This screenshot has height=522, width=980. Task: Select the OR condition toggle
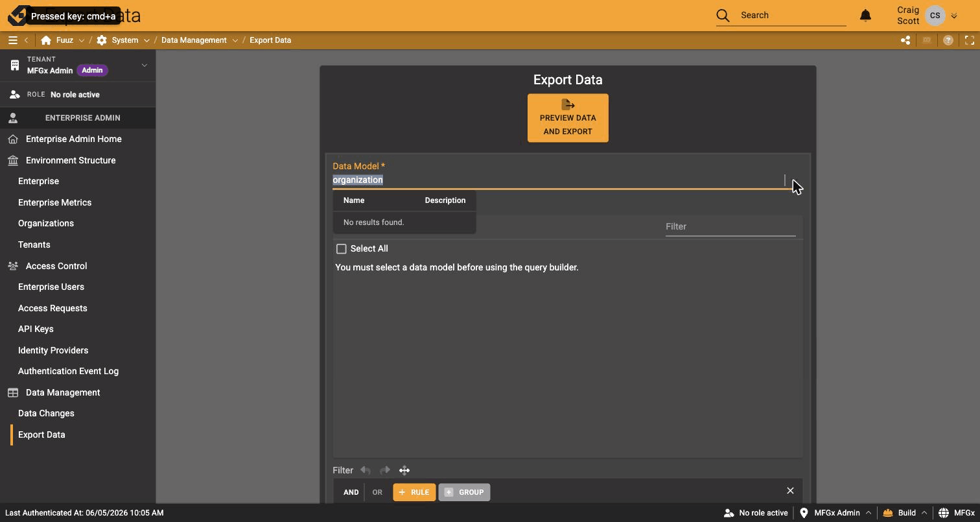pos(377,492)
